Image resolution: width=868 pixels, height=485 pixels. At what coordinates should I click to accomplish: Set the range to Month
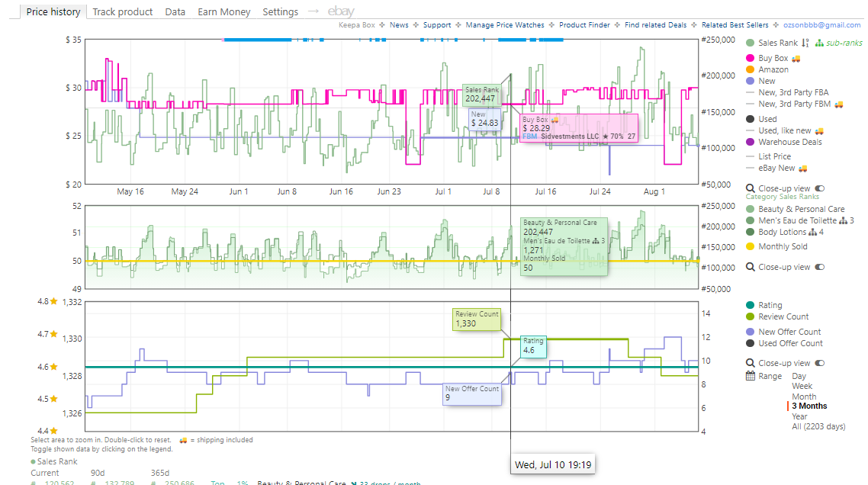click(804, 397)
